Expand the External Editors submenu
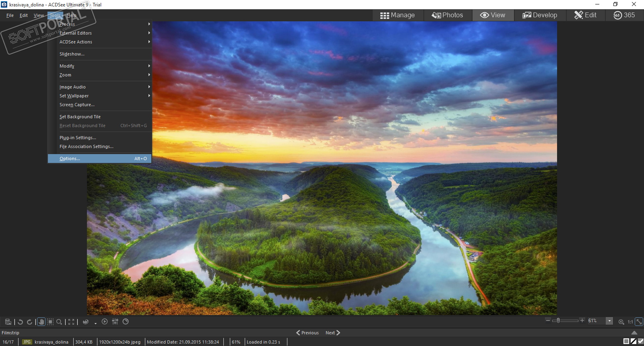 [100, 33]
